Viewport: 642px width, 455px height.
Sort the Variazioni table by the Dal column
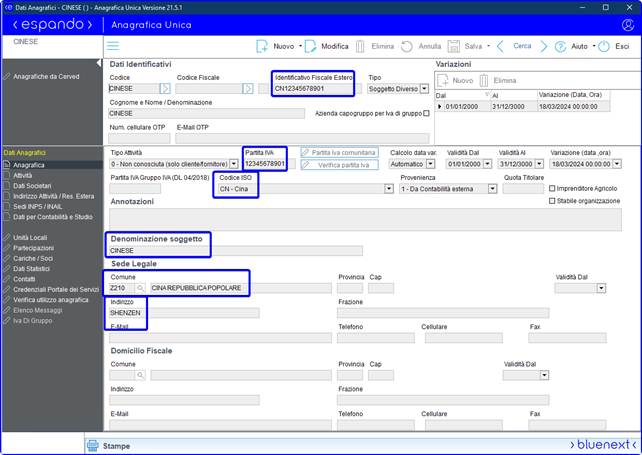tap(463, 95)
